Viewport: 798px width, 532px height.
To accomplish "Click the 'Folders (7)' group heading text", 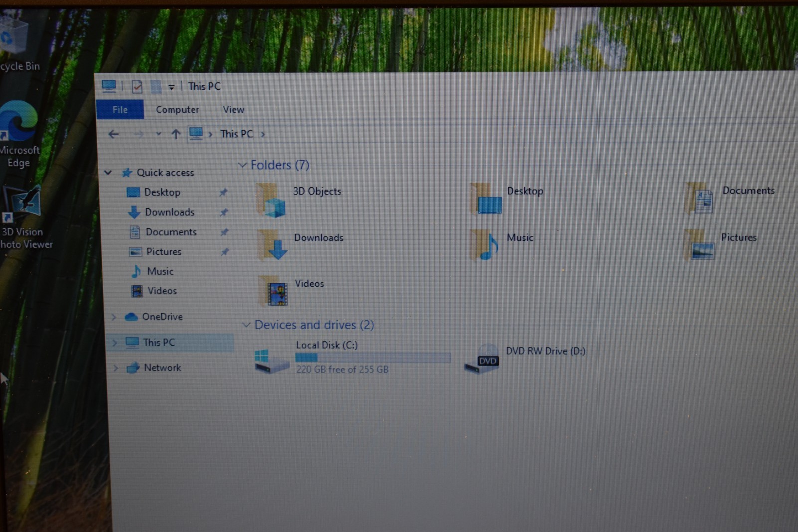I will [280, 165].
